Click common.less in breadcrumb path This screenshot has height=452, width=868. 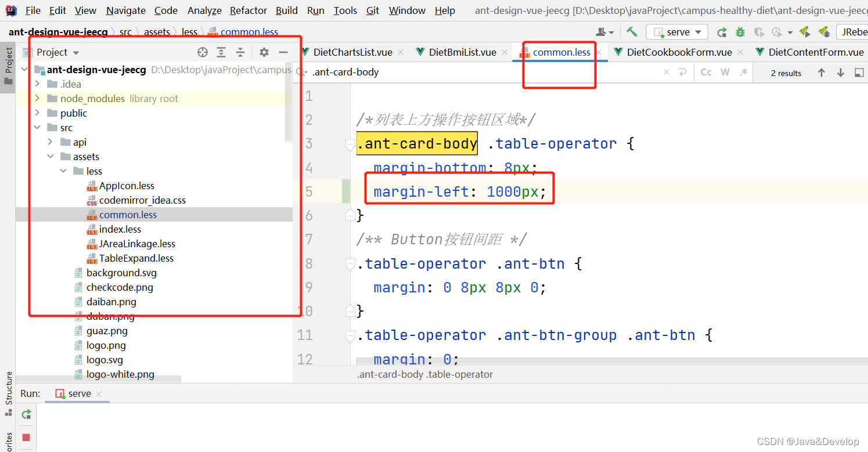[249, 32]
